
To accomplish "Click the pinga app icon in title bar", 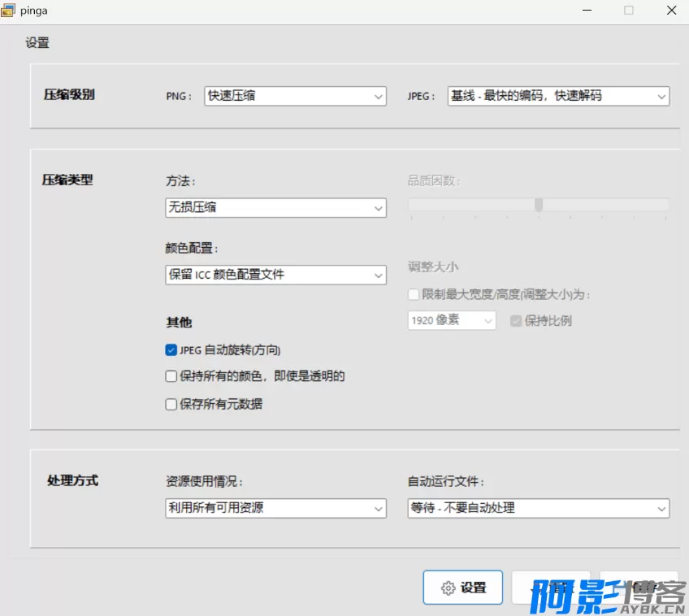I will 10,10.
